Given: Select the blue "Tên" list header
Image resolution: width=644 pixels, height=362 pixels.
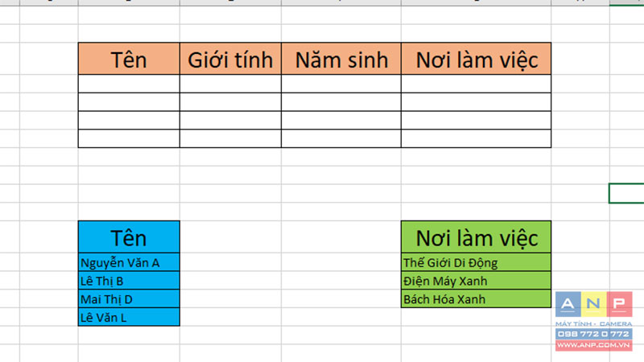Looking at the screenshot, I should pos(129,237).
